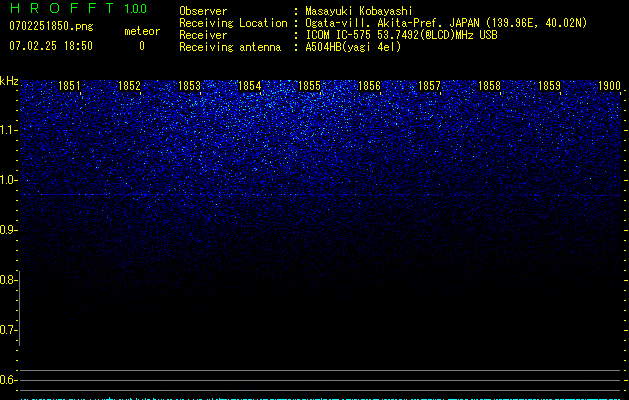
Task: Select receiver text ICOM IC-575 53.7492 MHz USB
Action: click(402, 35)
